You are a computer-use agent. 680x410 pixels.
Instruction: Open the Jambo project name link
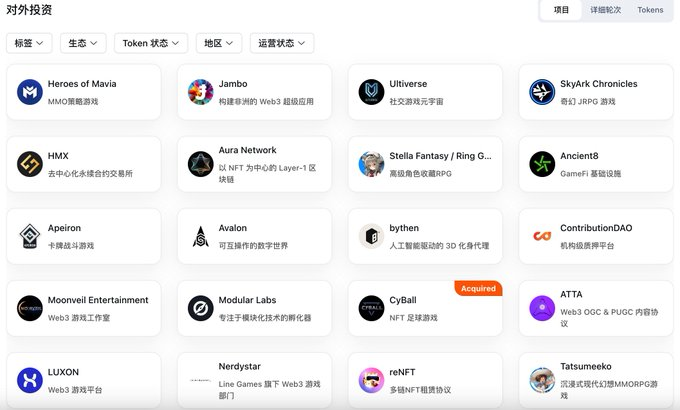pyautogui.click(x=233, y=84)
